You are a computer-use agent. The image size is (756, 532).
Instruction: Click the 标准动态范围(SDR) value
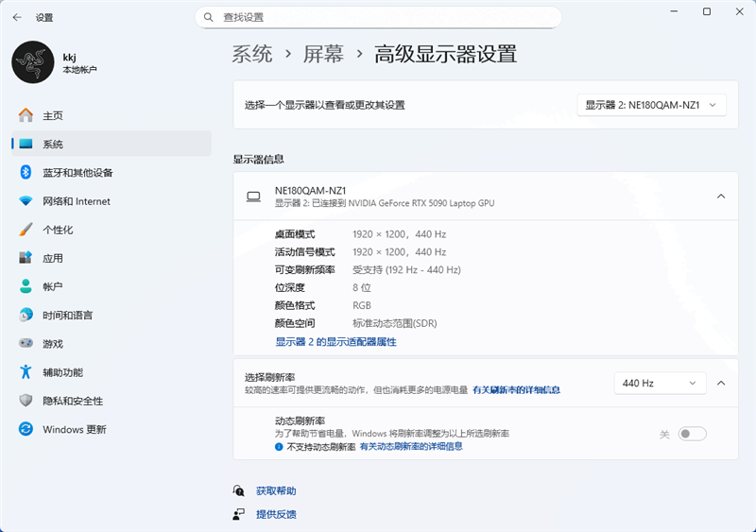tap(394, 323)
